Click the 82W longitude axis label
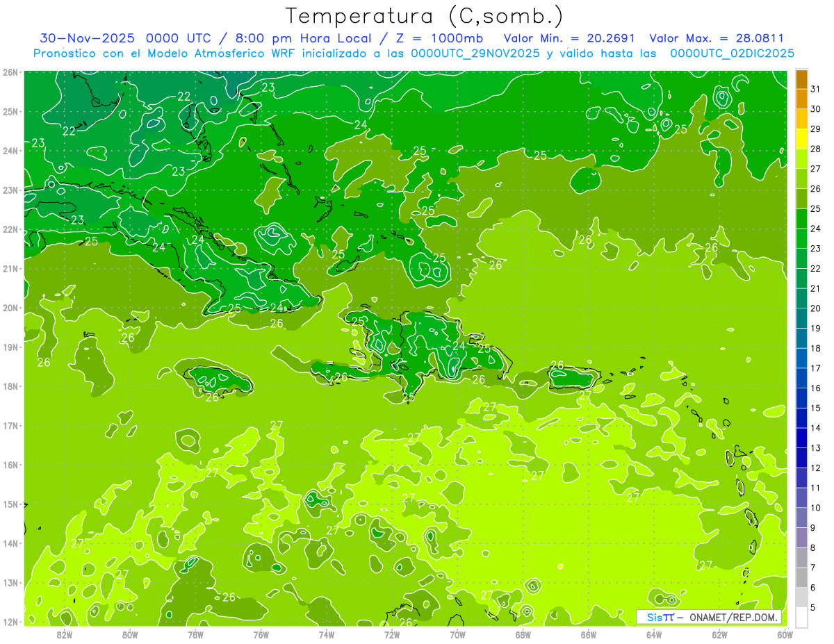 pos(64,634)
